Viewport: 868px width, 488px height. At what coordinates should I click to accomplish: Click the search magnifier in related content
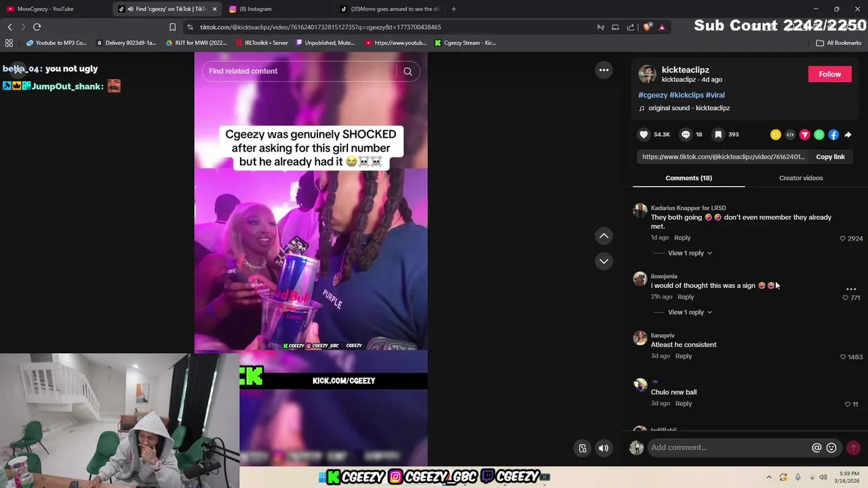pos(408,71)
